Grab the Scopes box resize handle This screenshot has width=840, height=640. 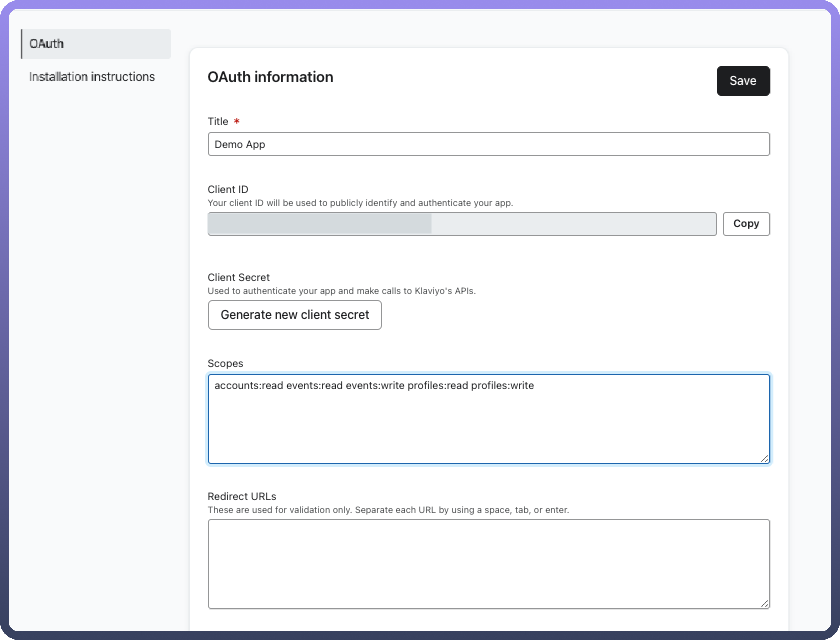click(765, 459)
